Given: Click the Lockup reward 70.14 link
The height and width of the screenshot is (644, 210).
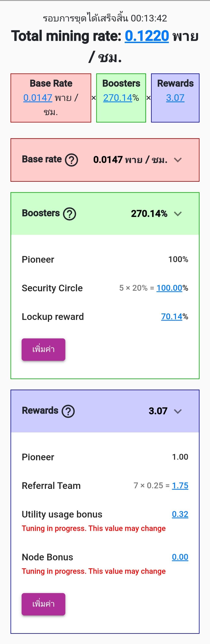Looking at the screenshot, I should 172,316.
